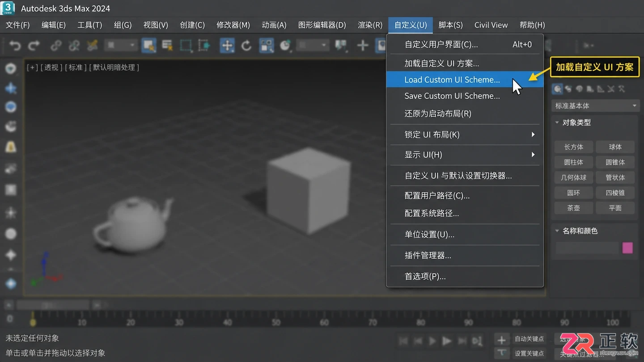
Task: Activate the Unlink Selection tool
Action: point(74,46)
